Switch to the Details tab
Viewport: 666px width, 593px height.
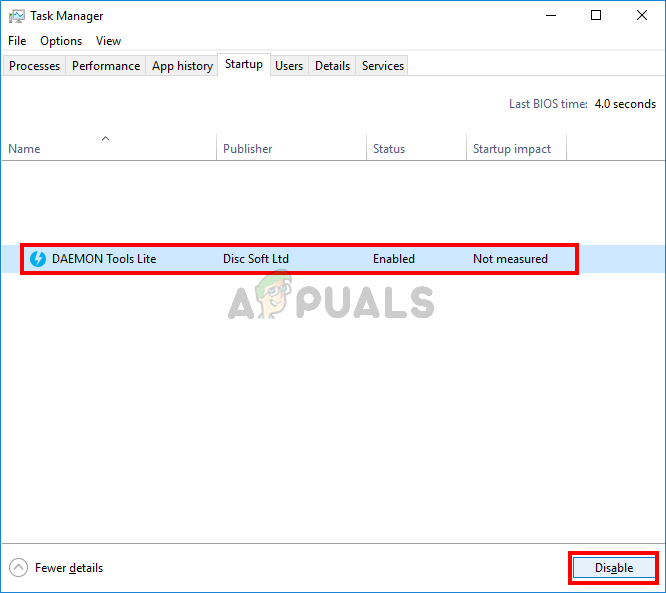pos(332,66)
